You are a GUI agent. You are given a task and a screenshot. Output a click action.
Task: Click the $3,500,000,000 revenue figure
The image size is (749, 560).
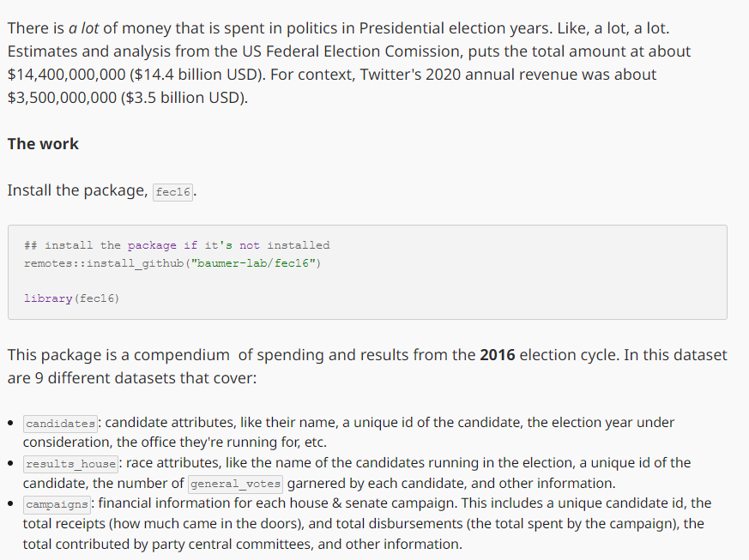point(62,98)
